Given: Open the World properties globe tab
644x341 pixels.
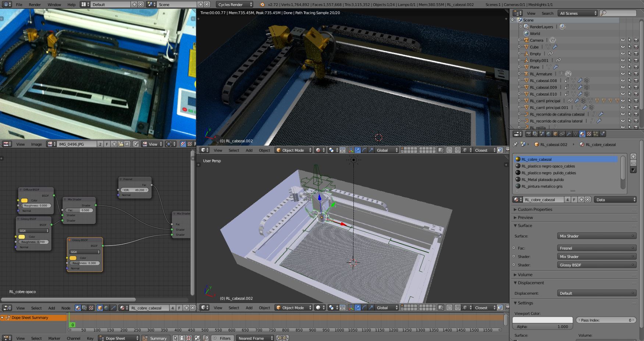Looking at the screenshot, I should pyautogui.click(x=548, y=134).
